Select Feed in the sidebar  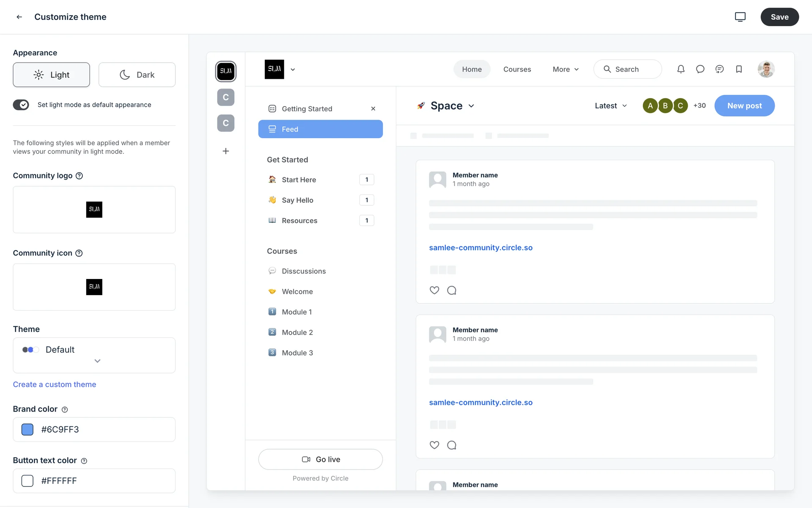(320, 129)
